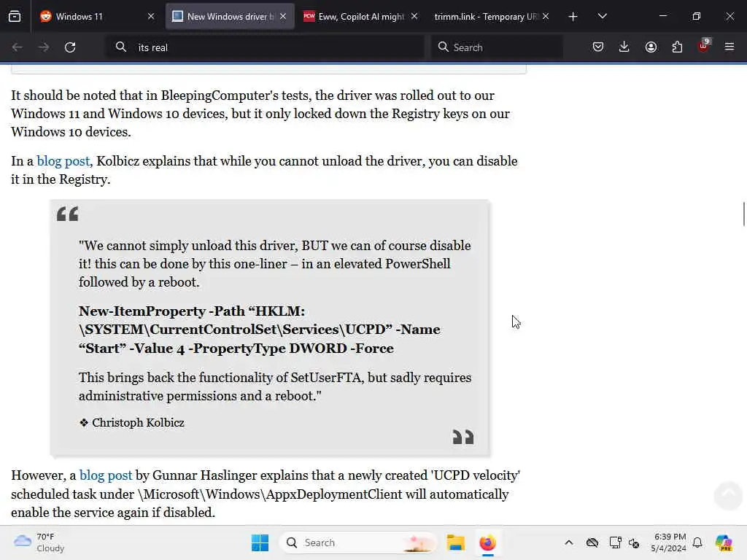Click the Firefox taskbar icon
Viewport: 747px width, 560px height.
[487, 542]
